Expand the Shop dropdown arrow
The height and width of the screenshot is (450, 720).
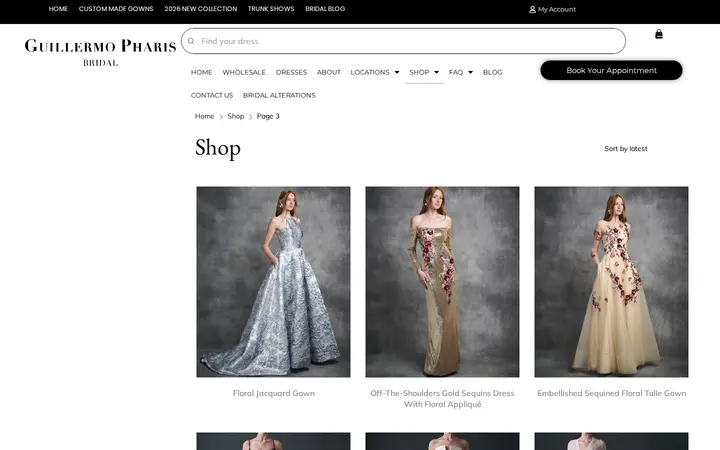(x=436, y=72)
